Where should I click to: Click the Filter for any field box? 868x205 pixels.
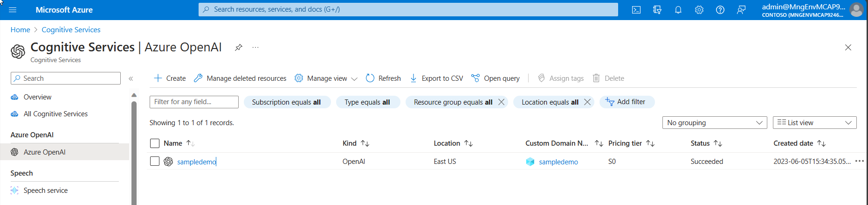pos(194,102)
